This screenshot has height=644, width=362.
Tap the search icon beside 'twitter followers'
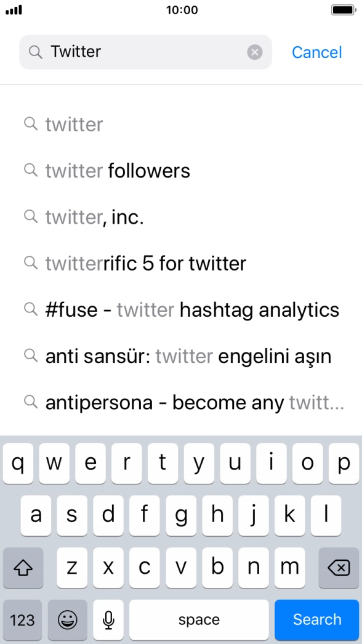tap(31, 171)
